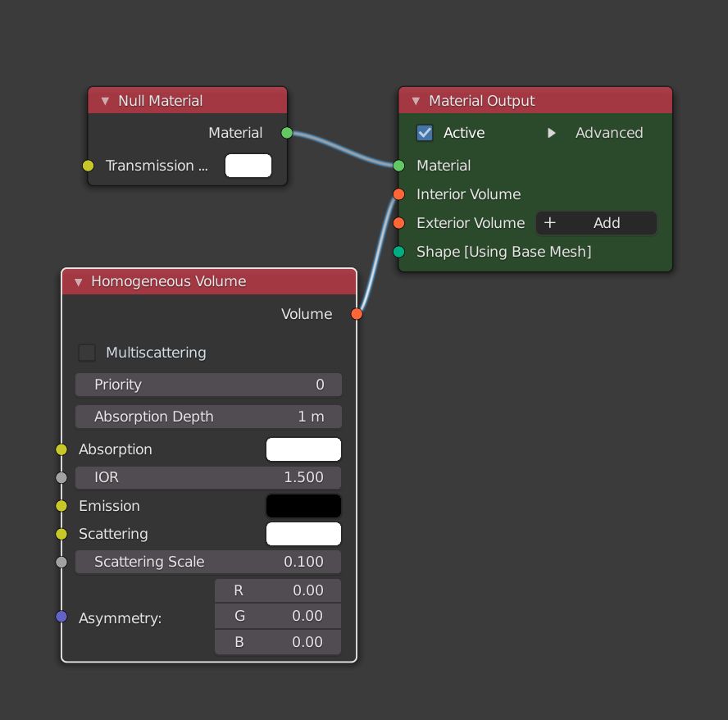The image size is (728, 720).
Task: Click the Absorption Depth field
Action: (x=208, y=417)
